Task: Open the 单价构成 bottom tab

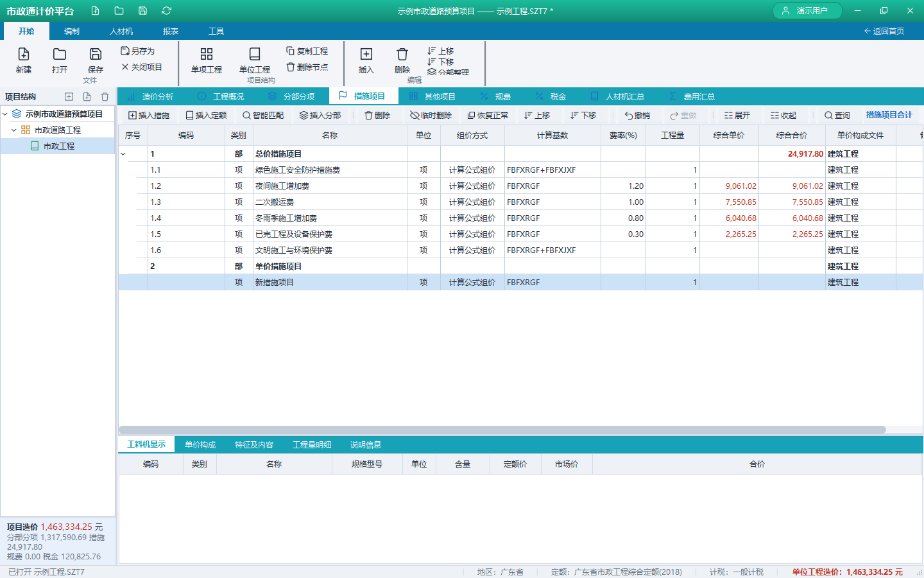Action: pyautogui.click(x=200, y=444)
